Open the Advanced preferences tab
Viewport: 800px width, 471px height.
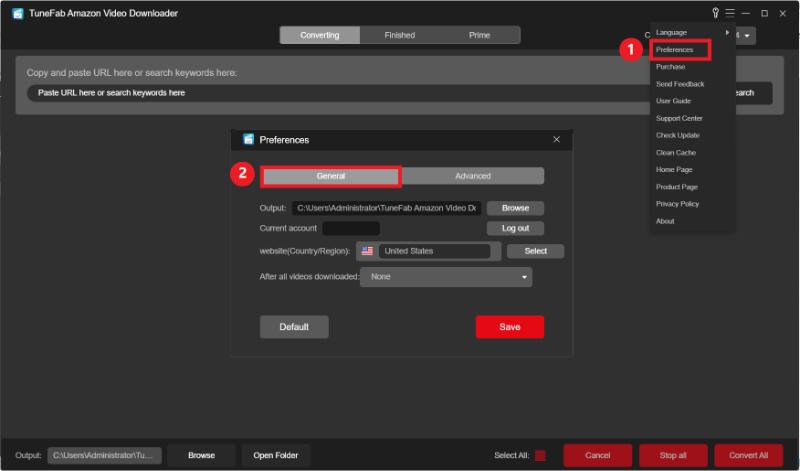tap(472, 176)
